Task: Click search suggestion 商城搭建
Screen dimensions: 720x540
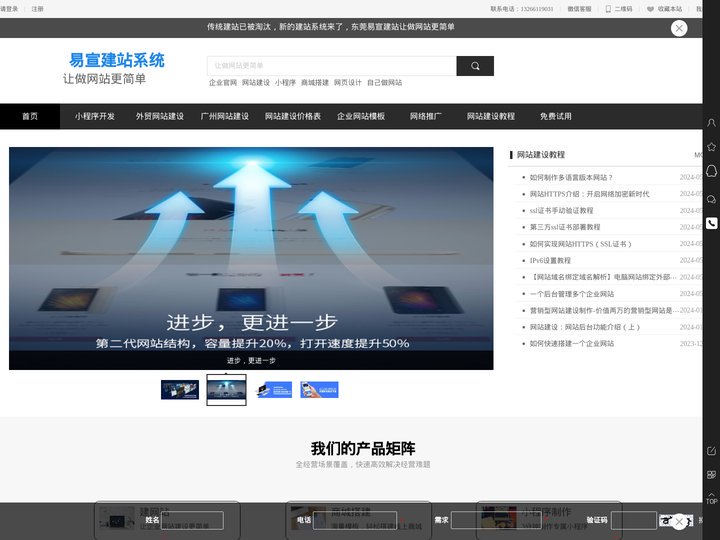Action: pyautogui.click(x=315, y=83)
